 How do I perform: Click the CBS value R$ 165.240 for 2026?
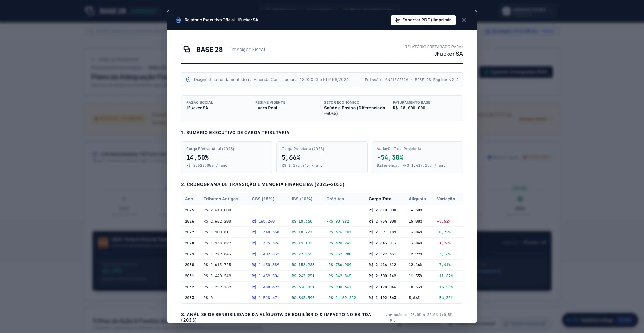point(263,221)
